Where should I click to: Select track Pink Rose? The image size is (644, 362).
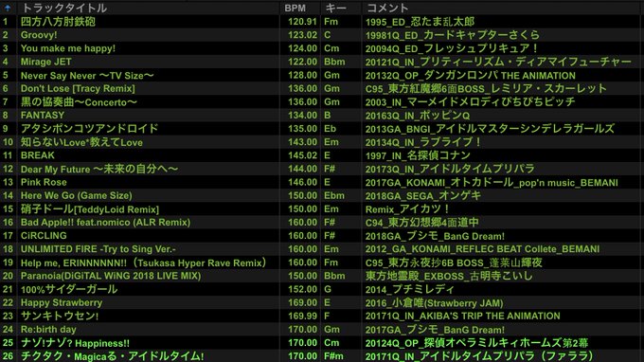[x=44, y=182]
